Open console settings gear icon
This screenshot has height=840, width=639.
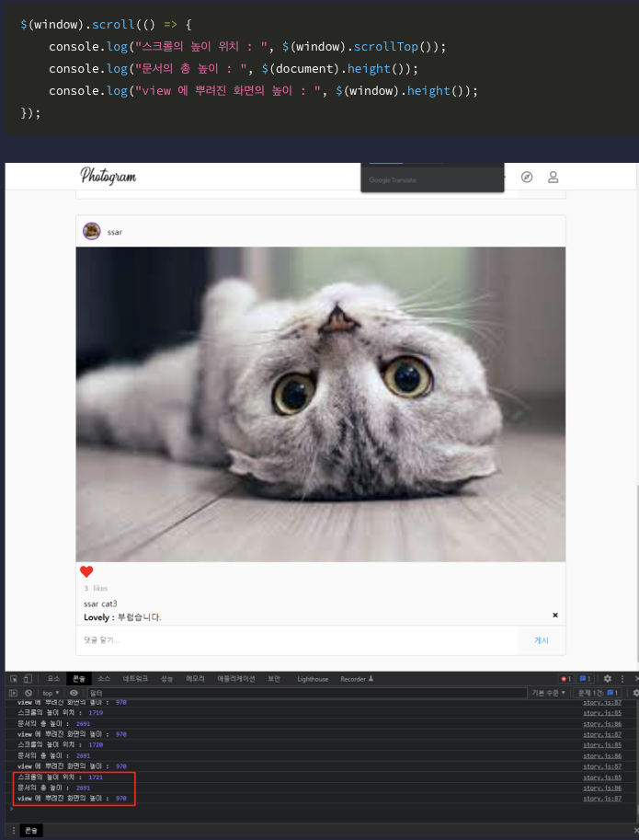[635, 693]
